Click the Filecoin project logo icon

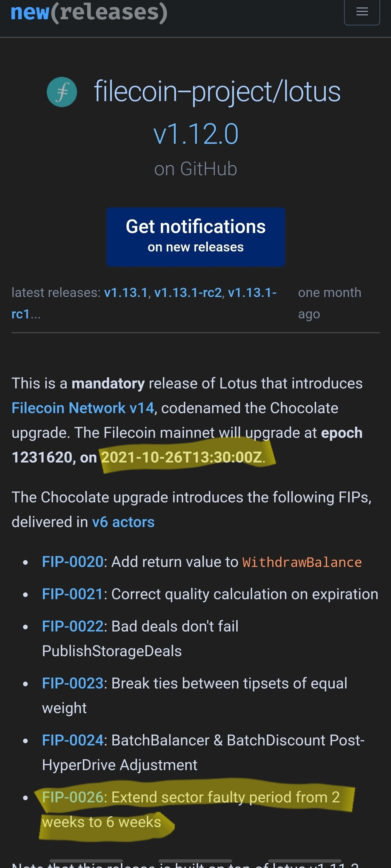(x=62, y=92)
